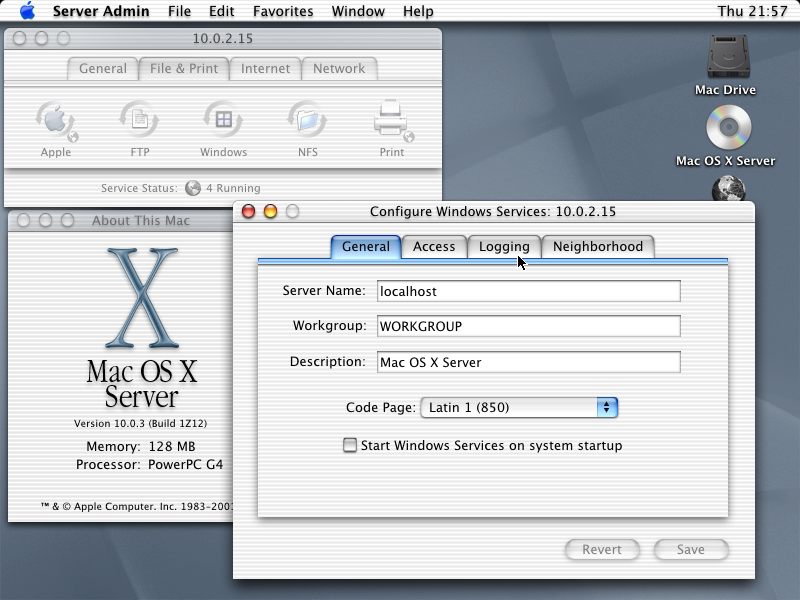This screenshot has width=800, height=600.
Task: Open the FTP service icon
Action: point(139,120)
